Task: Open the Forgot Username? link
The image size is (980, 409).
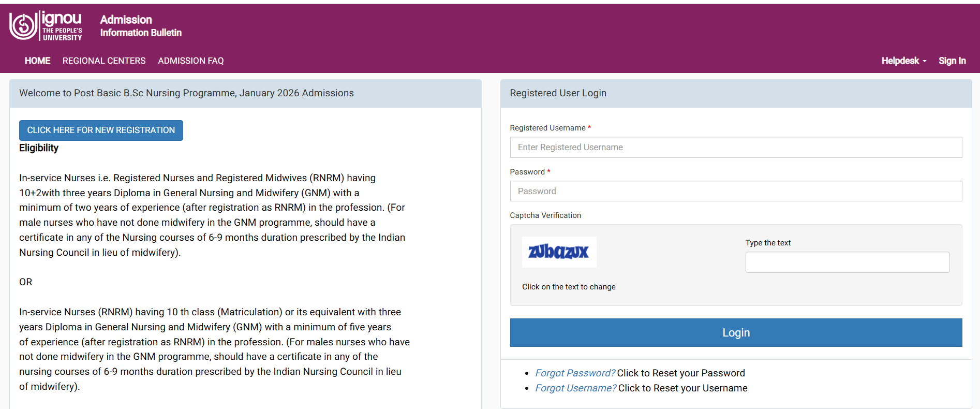Action: 575,388
